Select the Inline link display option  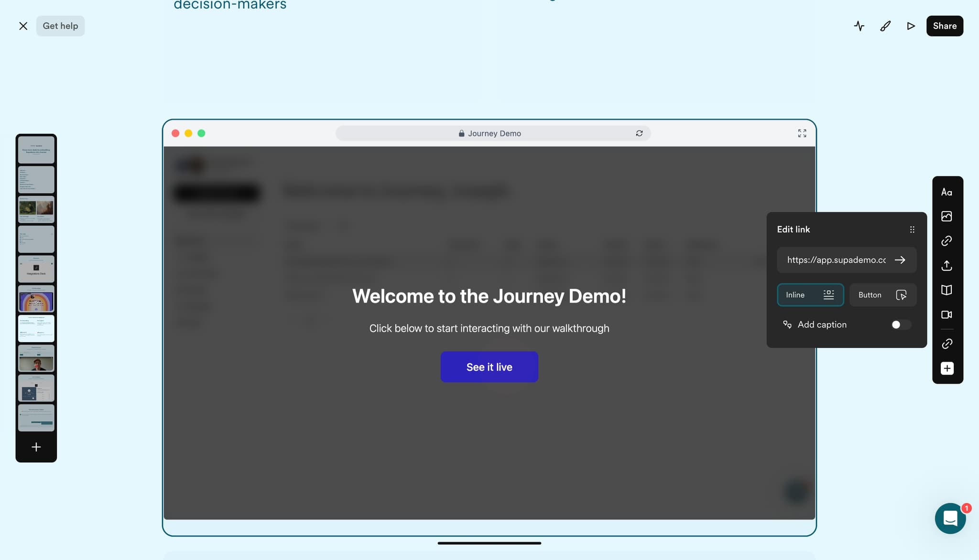(x=810, y=295)
